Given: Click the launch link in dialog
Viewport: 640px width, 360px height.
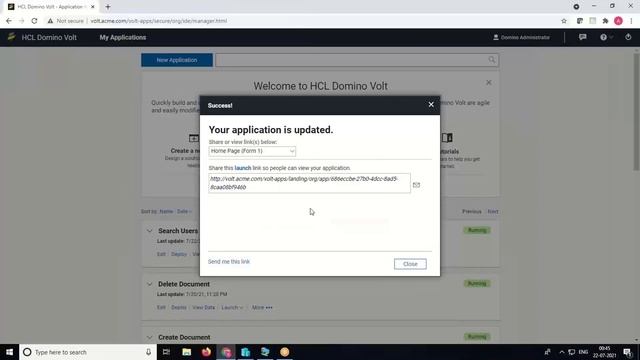Looking at the screenshot, I should coord(243,168).
